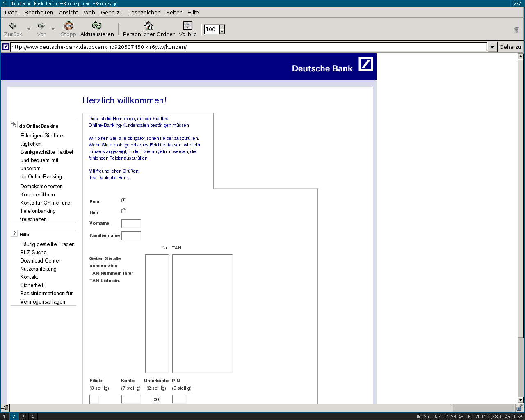
Task: Increase zoom with the stepper up arrow
Action: [x=222, y=27]
